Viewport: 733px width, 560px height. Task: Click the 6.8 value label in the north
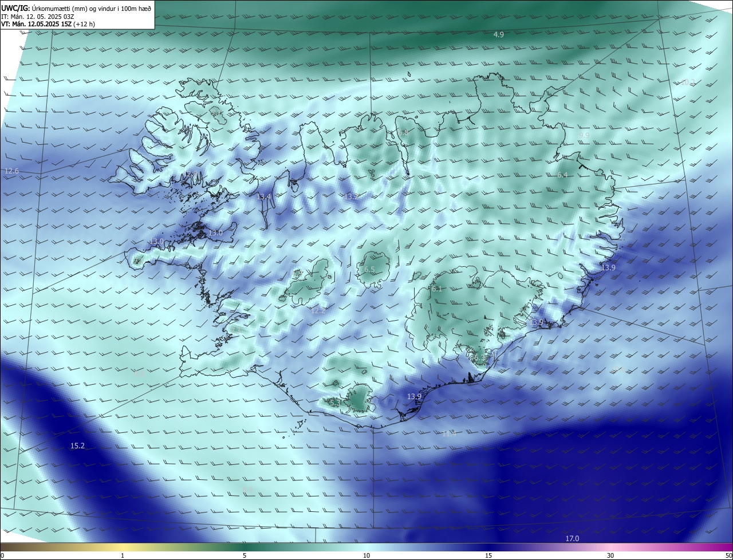point(404,133)
